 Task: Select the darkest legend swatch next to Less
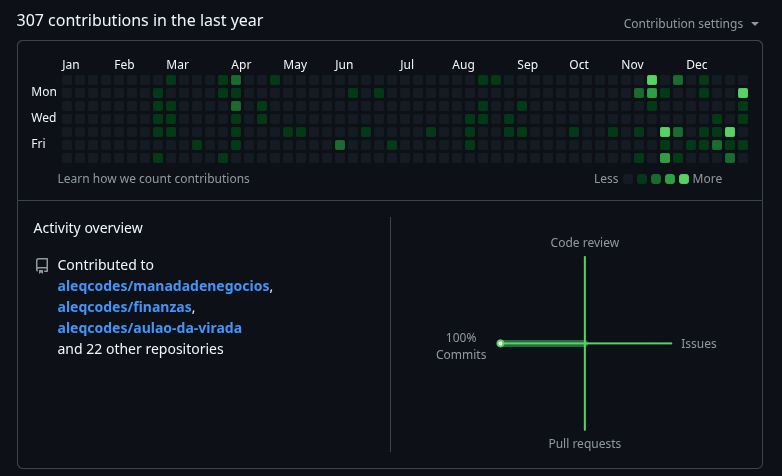[628, 179]
